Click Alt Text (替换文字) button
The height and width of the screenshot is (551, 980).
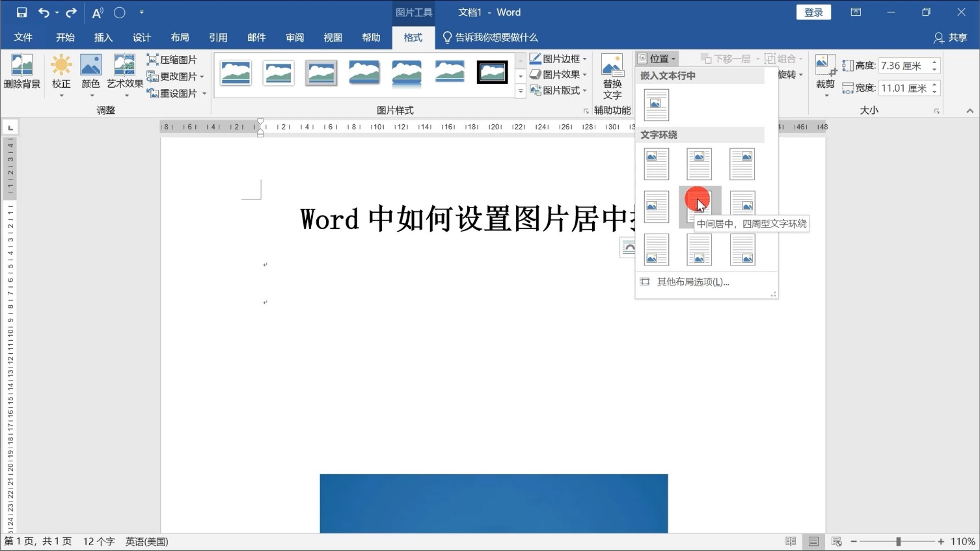coord(612,77)
